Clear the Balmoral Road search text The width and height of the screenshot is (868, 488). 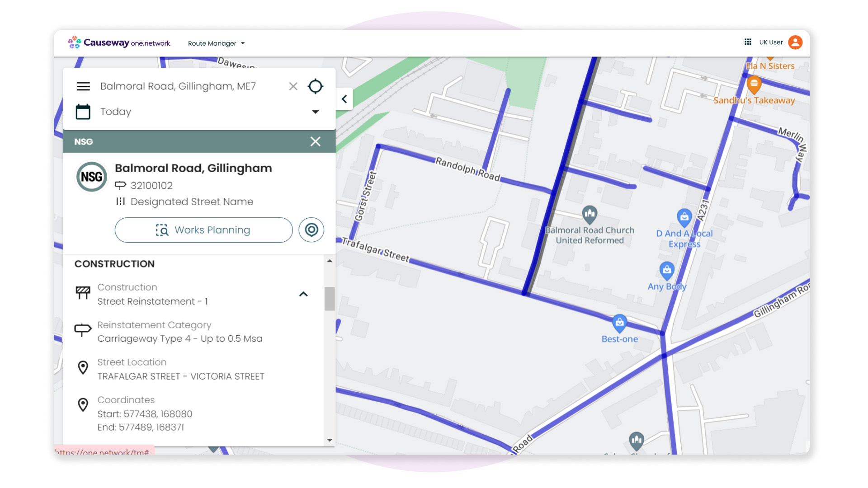coord(293,86)
